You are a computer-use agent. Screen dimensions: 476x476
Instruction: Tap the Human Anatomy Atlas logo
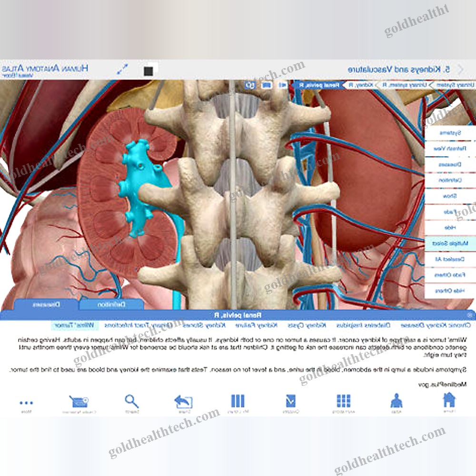pyautogui.click(x=45, y=70)
